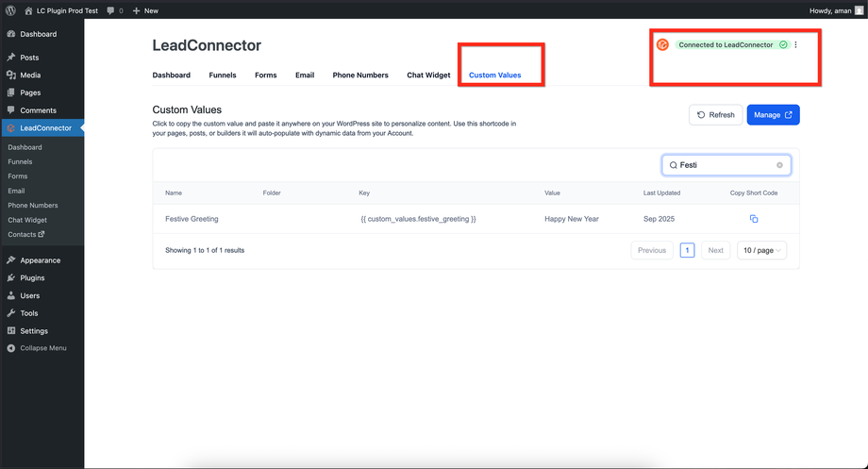Screen dimensions: 868x469
Task: Click the user avatar in admin bar
Action: pyautogui.click(x=859, y=10)
